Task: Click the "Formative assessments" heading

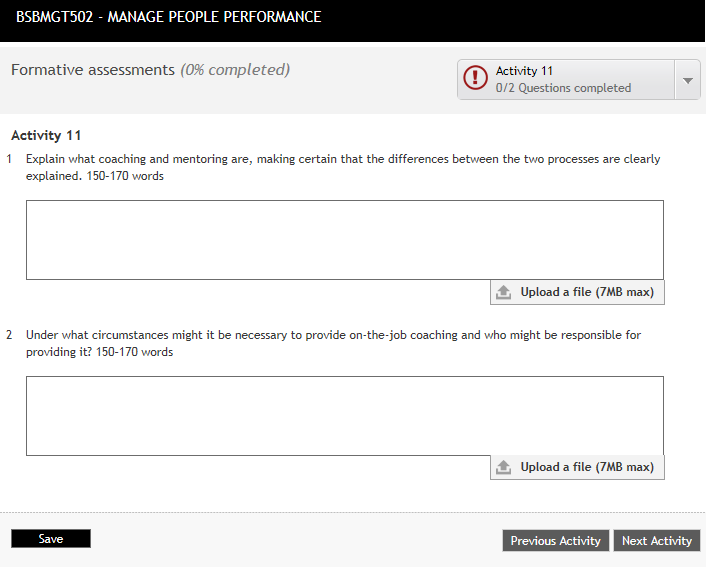Action: tap(92, 70)
